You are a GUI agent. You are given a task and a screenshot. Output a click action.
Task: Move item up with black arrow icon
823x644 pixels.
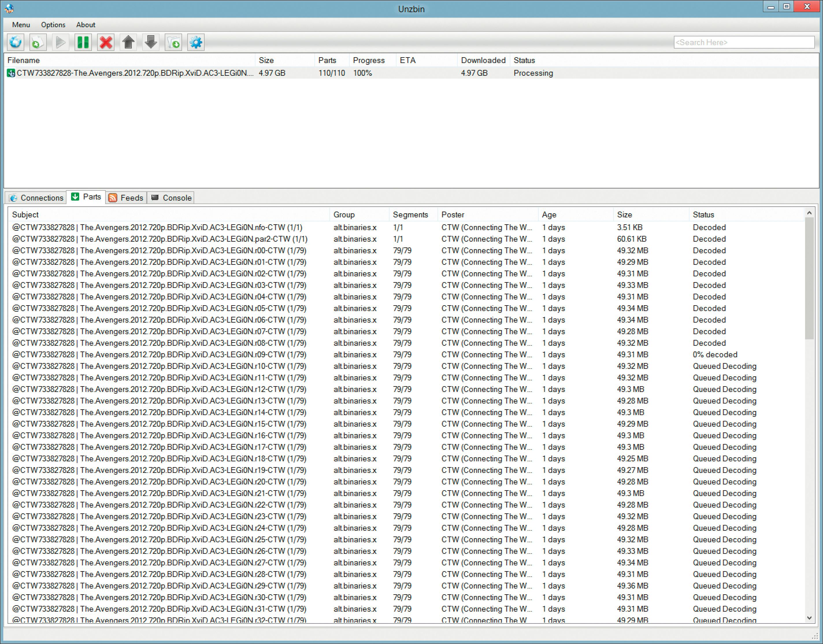(128, 42)
